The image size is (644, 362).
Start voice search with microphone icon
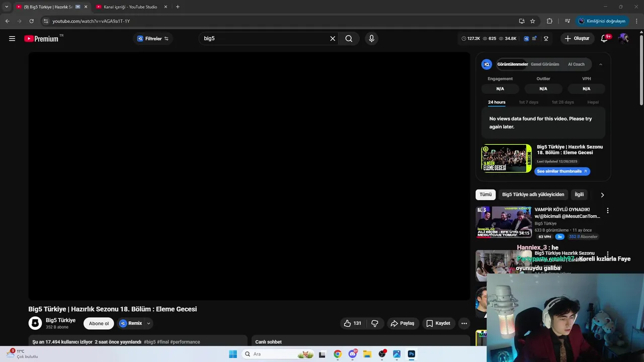[371, 39]
